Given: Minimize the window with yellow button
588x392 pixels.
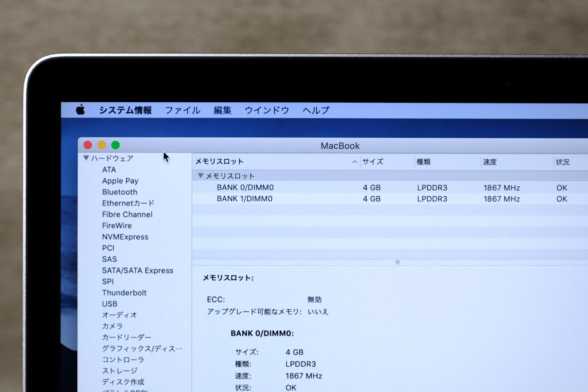Looking at the screenshot, I should tap(101, 145).
